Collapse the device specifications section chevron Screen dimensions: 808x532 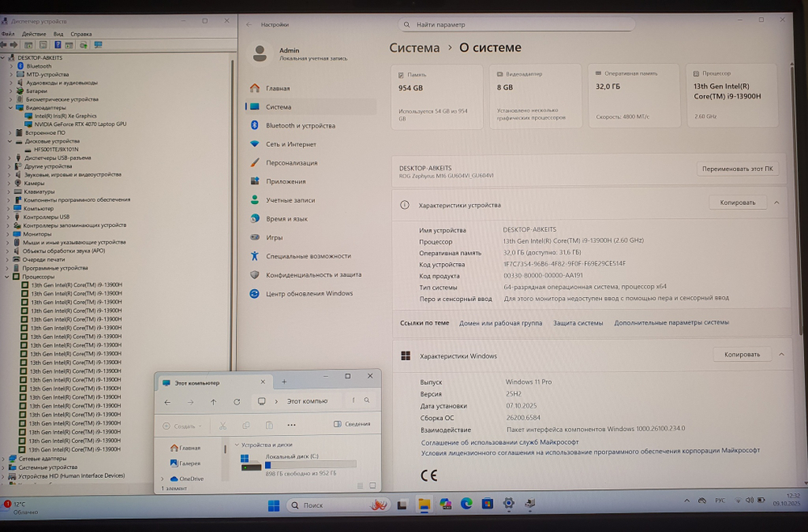coord(776,203)
